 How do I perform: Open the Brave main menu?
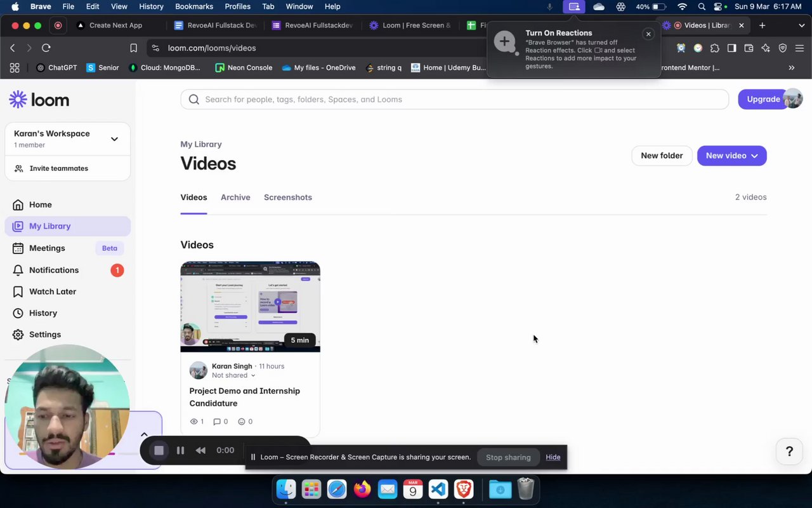tap(799, 48)
